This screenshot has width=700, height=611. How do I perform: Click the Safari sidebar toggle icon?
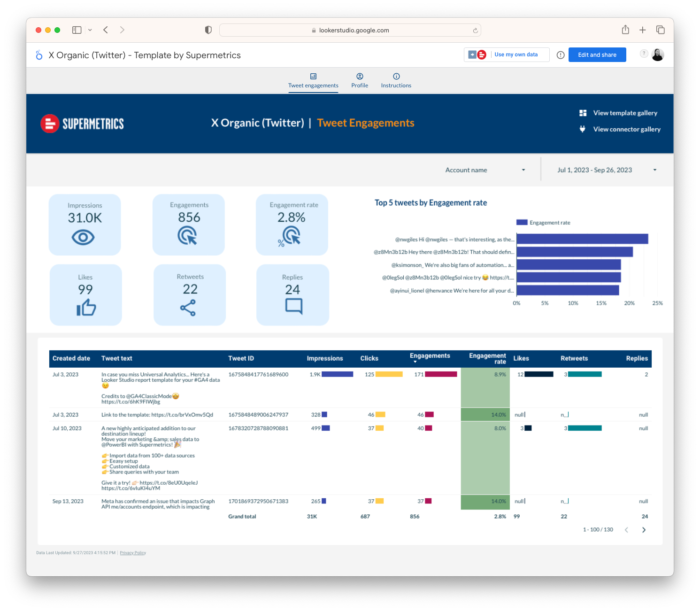pyautogui.click(x=77, y=30)
